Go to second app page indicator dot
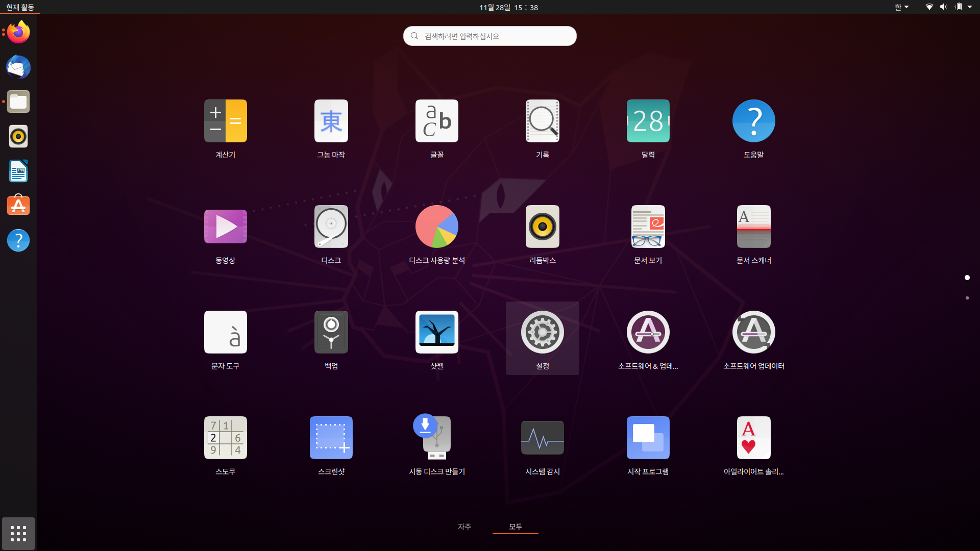 (x=967, y=298)
